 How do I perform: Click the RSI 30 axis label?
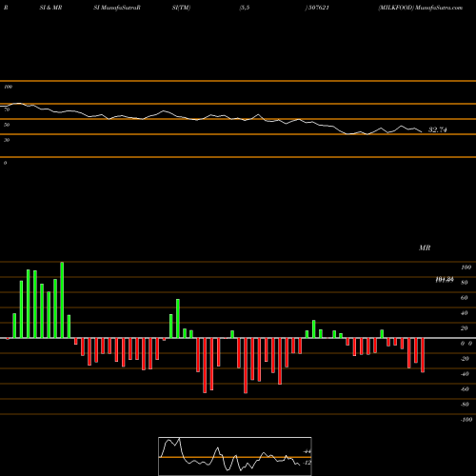pos(7,140)
